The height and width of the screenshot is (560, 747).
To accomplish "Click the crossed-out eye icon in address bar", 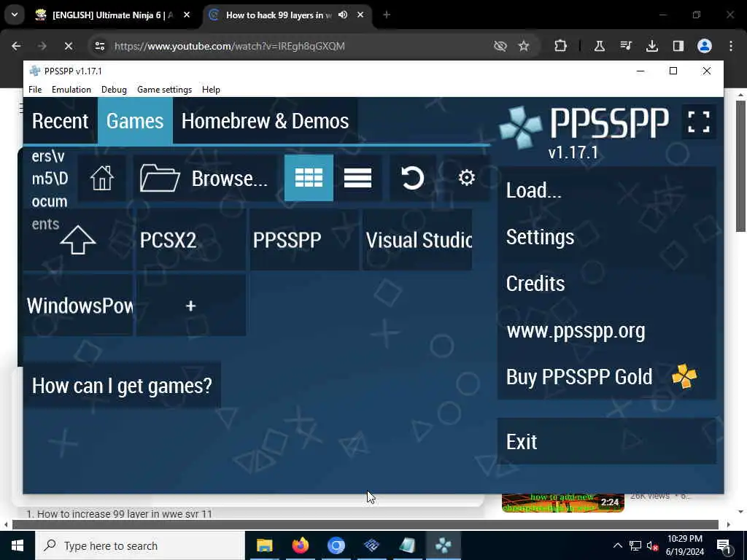I will pos(500,46).
